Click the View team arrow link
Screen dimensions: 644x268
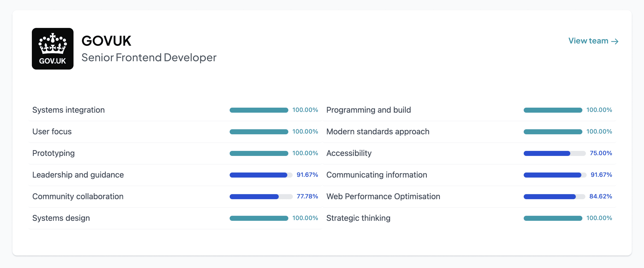(x=593, y=41)
